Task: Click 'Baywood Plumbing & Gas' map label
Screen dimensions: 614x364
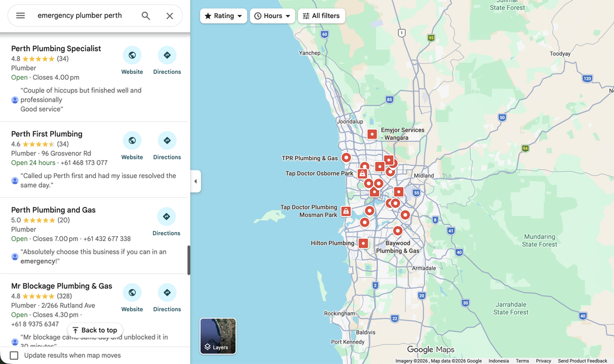Action: coord(398,247)
